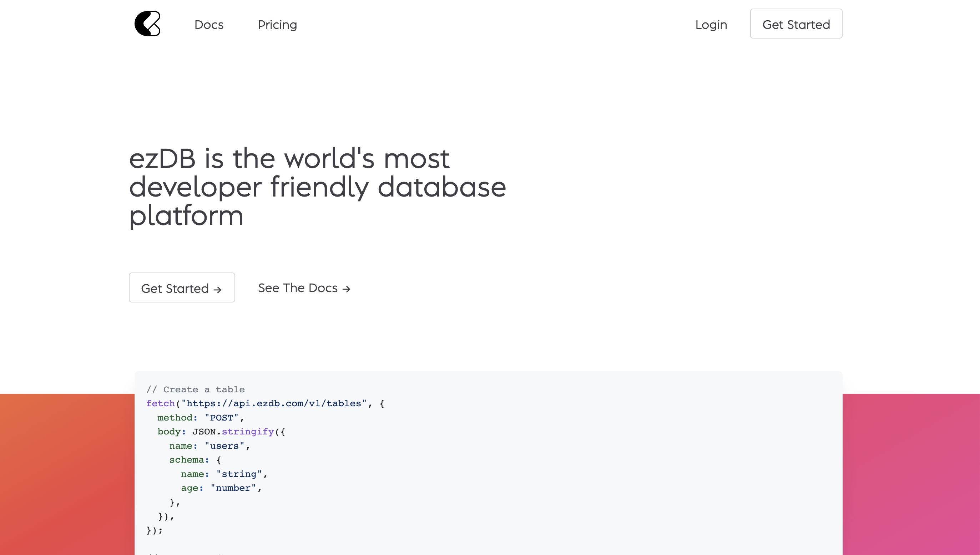Click the pink gradient area on right
This screenshot has height=555, width=980.
coord(911,475)
